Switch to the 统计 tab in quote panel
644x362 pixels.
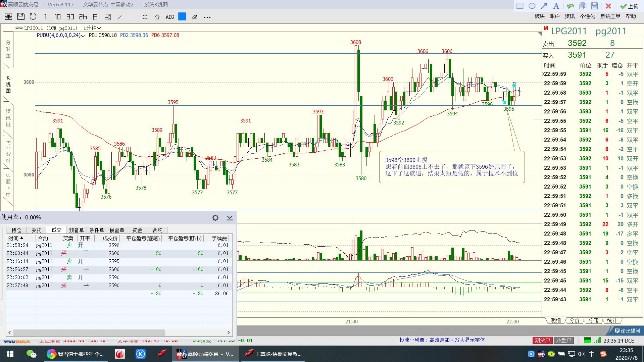(612, 320)
